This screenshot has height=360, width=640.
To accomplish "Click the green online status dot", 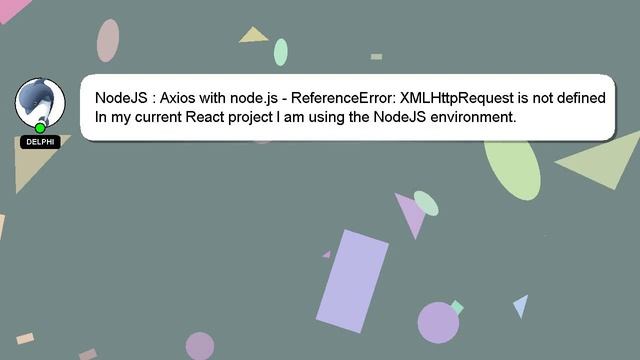I will 40,128.
